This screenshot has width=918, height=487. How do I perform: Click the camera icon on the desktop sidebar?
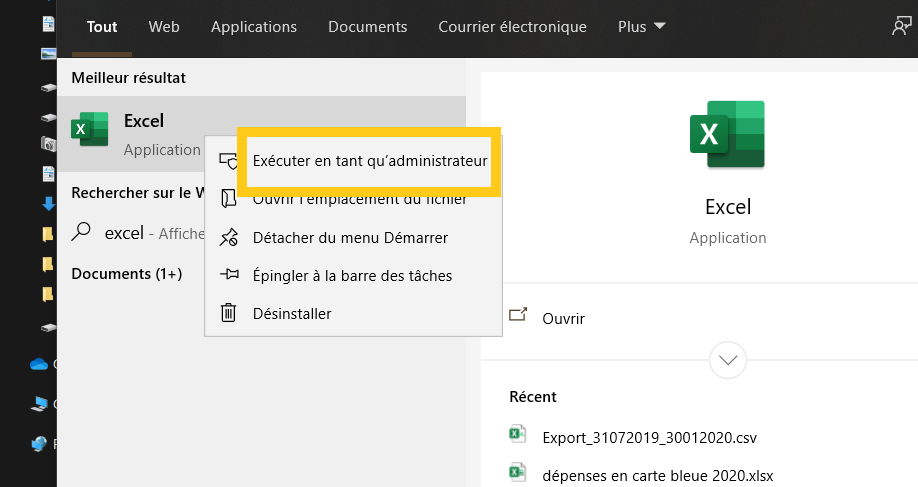[x=49, y=143]
